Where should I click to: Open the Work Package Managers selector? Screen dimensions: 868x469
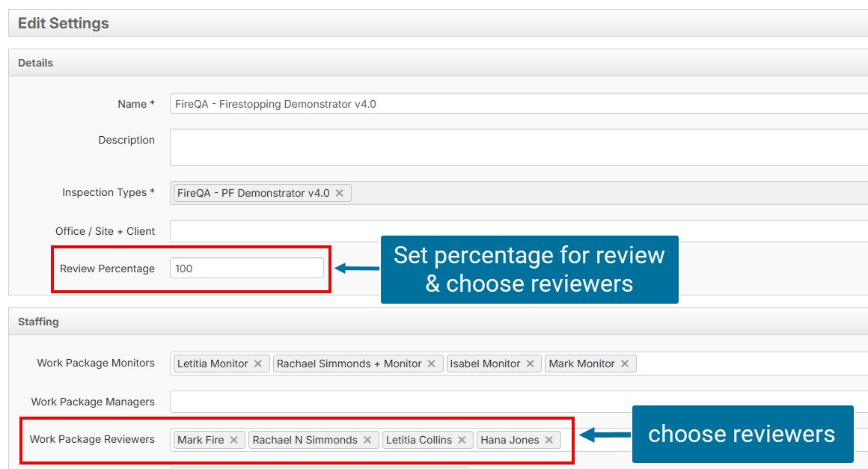[516, 402]
